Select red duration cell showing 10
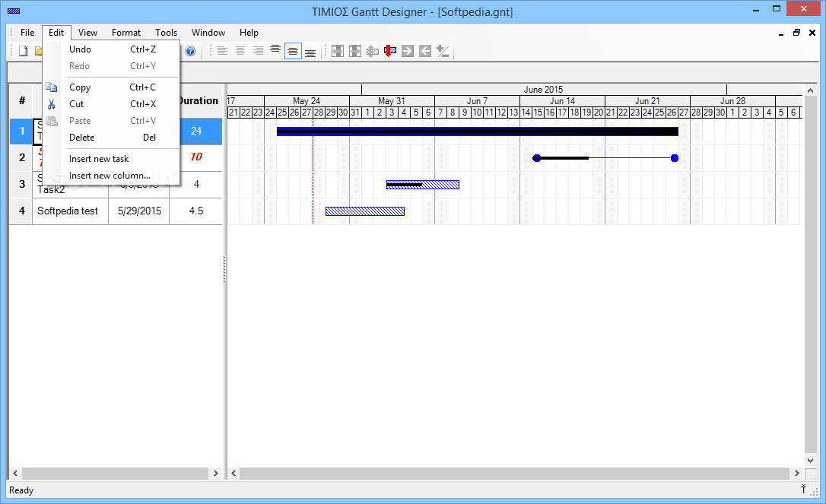Screen dimensions: 826x504 196,157
